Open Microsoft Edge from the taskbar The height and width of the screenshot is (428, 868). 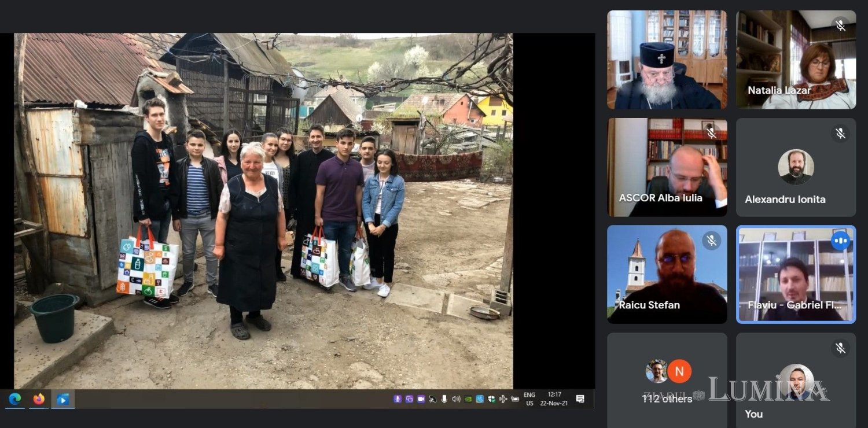(14, 399)
